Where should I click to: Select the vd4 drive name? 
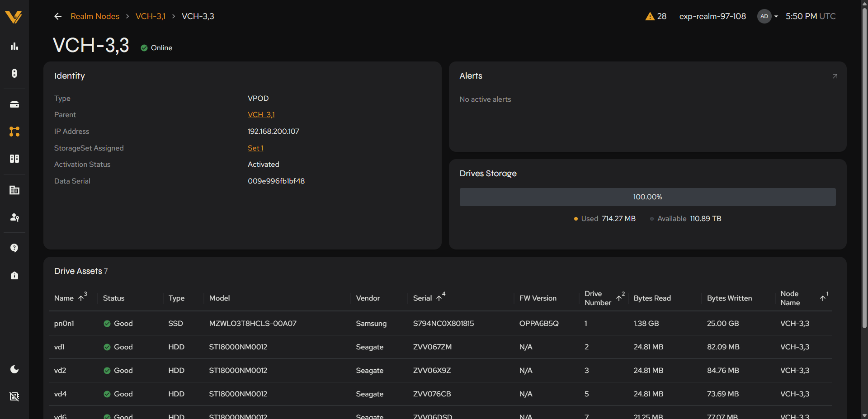pos(60,394)
